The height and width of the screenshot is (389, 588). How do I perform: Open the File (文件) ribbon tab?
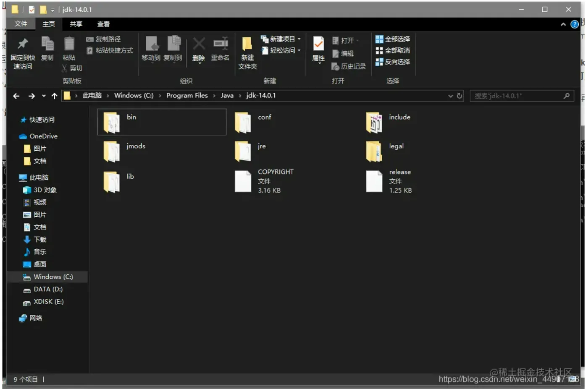tap(21, 24)
